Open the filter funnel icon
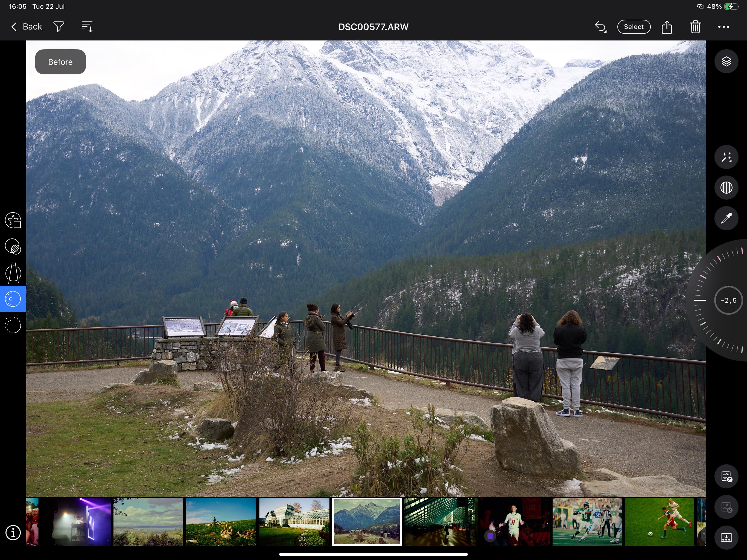 pos(59,27)
